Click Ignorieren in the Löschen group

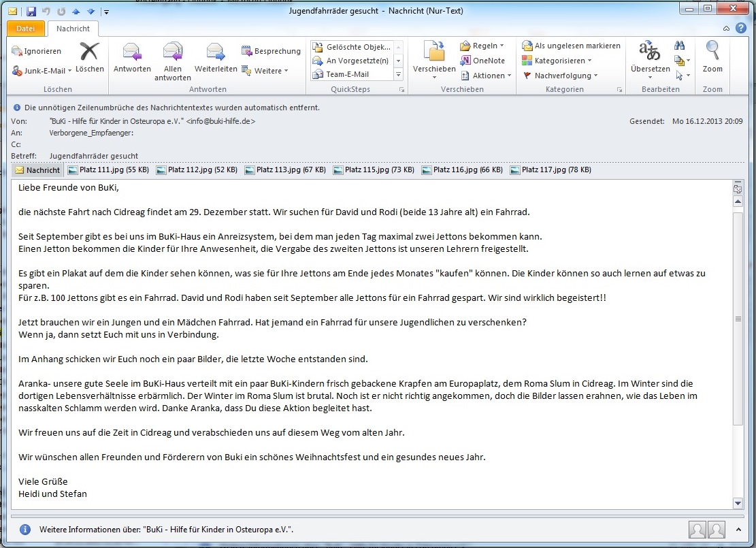[37, 51]
